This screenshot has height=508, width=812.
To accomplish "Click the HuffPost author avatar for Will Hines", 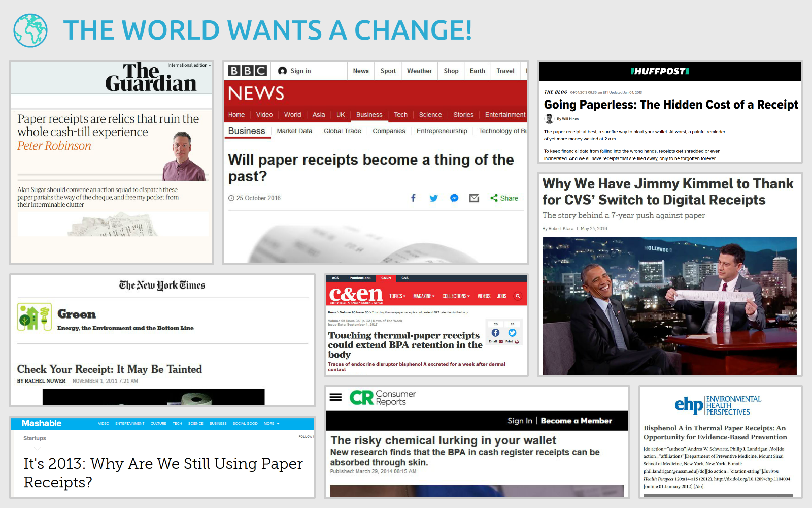I will (549, 119).
